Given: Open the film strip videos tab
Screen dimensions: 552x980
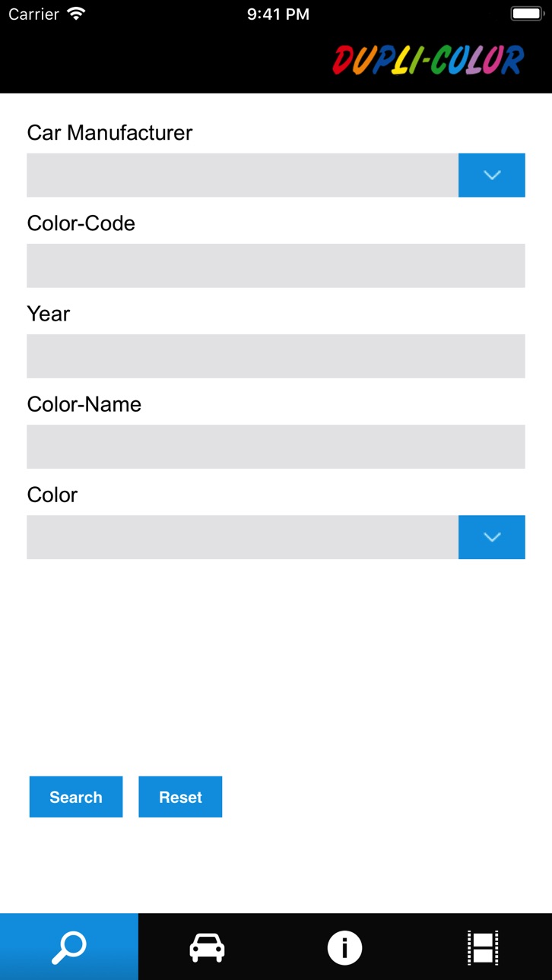Looking at the screenshot, I should (482, 947).
